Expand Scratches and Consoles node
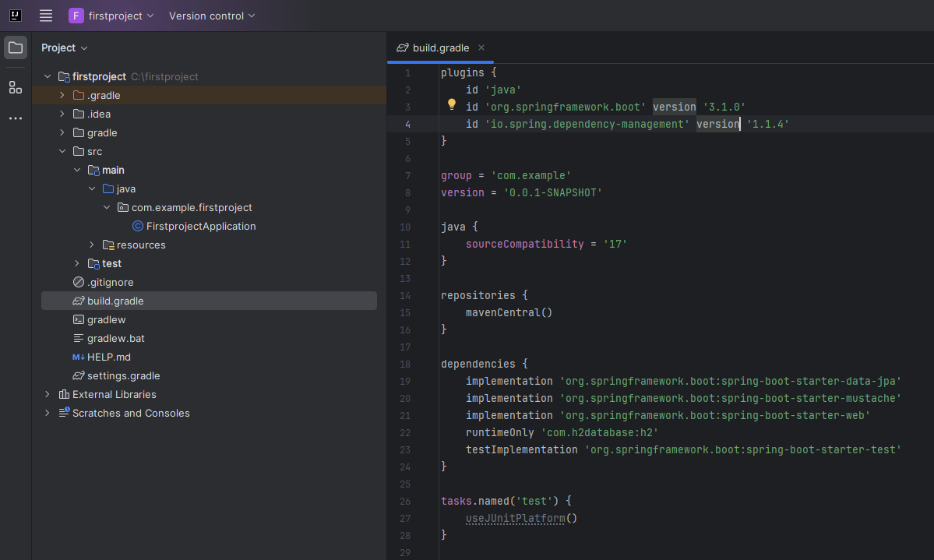The height and width of the screenshot is (560, 934). [48, 413]
